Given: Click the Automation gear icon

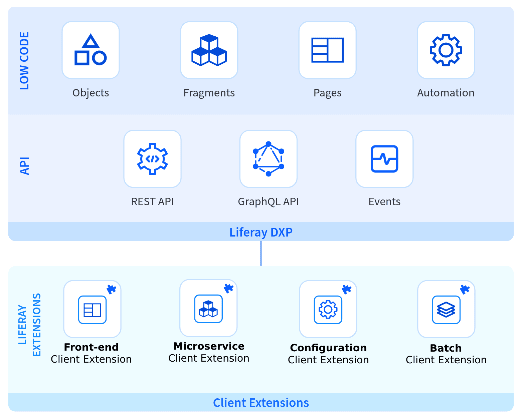Looking at the screenshot, I should click(446, 50).
